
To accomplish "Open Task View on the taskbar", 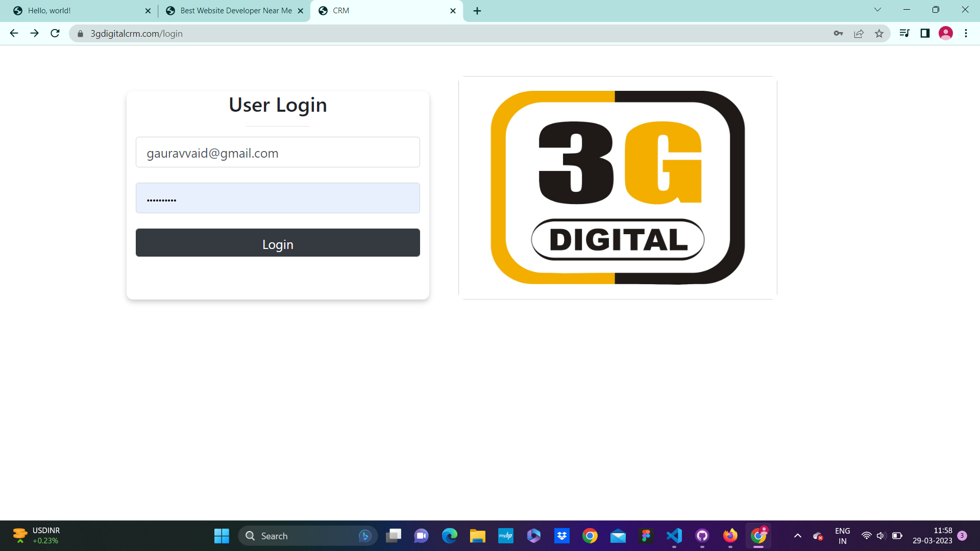I will tap(394, 536).
